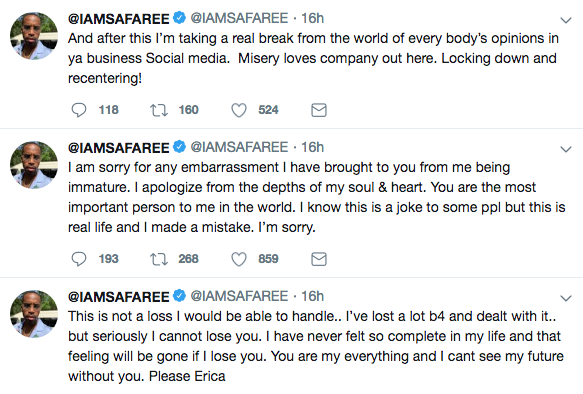Reply to the 'I am sorry' apology tweet
Screen dimensions: 583x394
coord(79,259)
